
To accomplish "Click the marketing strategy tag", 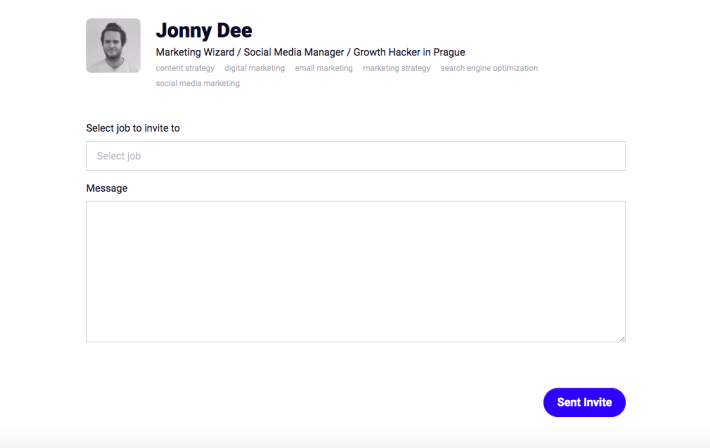I will point(397,68).
